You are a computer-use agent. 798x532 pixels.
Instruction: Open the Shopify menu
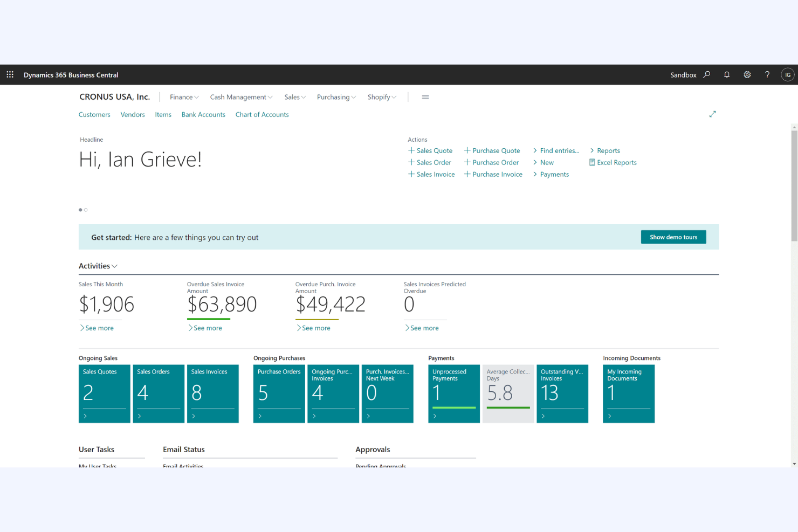pyautogui.click(x=381, y=97)
